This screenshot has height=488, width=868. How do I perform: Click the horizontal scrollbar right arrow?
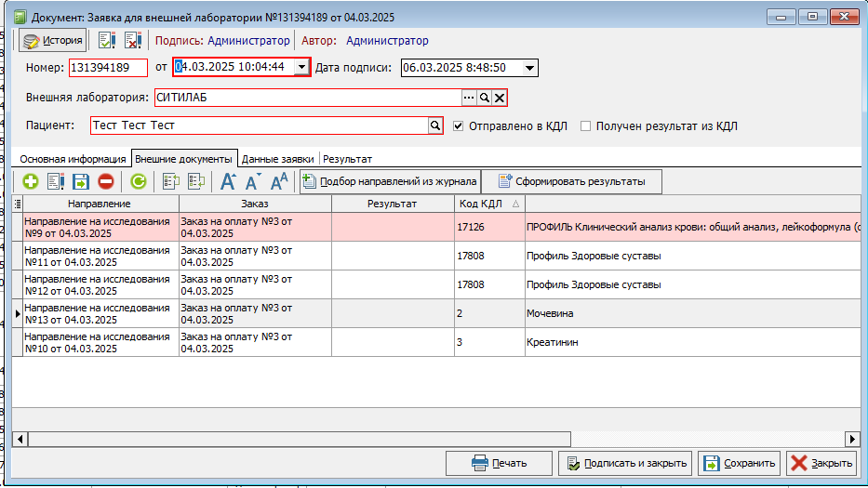[x=852, y=438]
